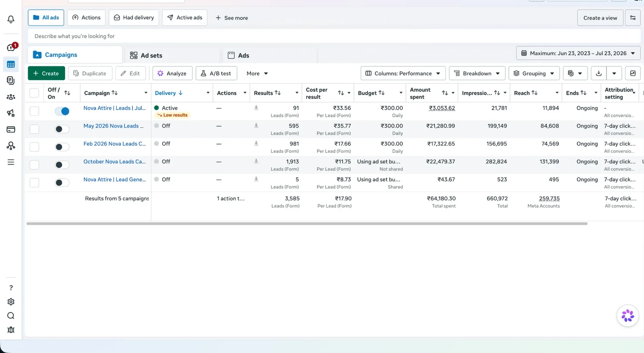The image size is (644, 353).
Task: Open the Audiences people icon in sidebar
Action: tap(11, 97)
